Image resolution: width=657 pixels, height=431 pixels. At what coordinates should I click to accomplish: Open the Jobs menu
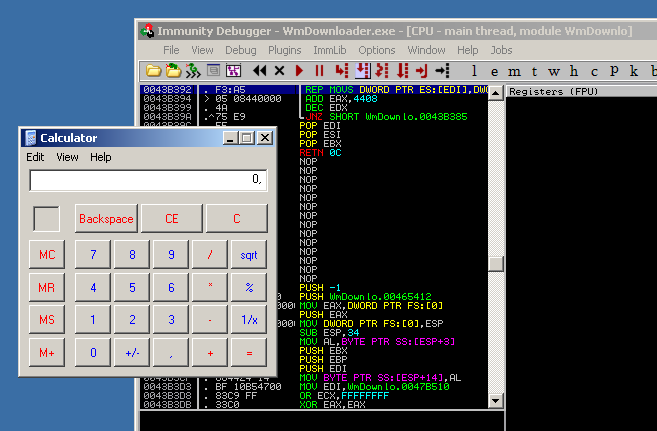(502, 50)
